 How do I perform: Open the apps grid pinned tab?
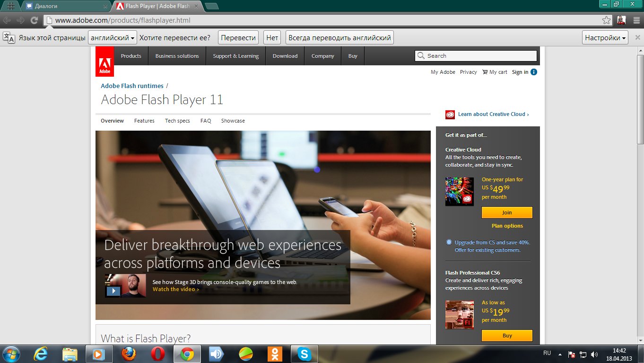pos(11,6)
